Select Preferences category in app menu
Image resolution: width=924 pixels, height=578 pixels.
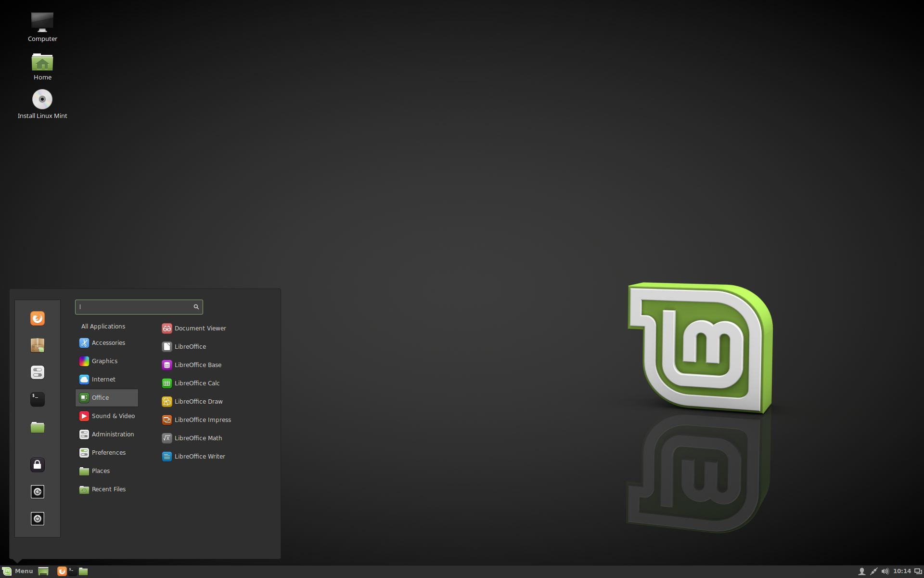click(108, 452)
